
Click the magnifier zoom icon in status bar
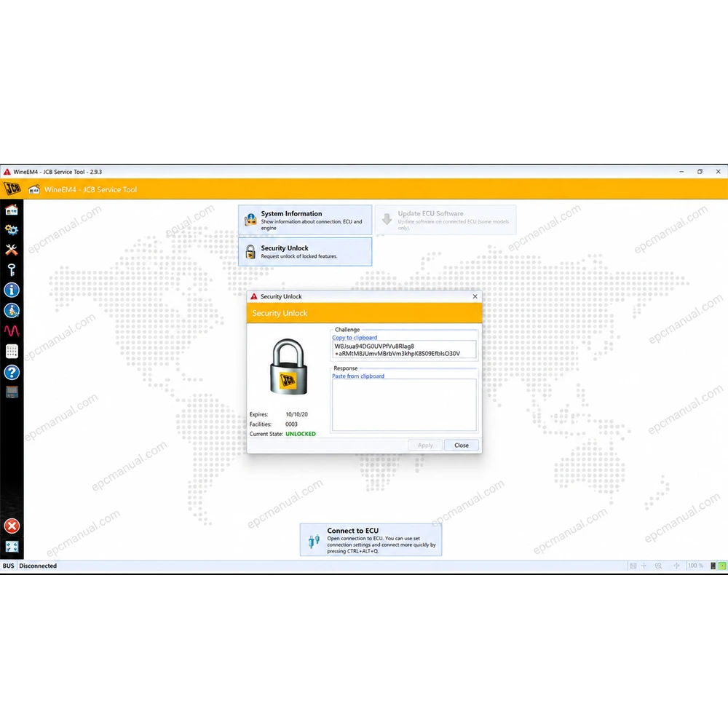[658, 566]
